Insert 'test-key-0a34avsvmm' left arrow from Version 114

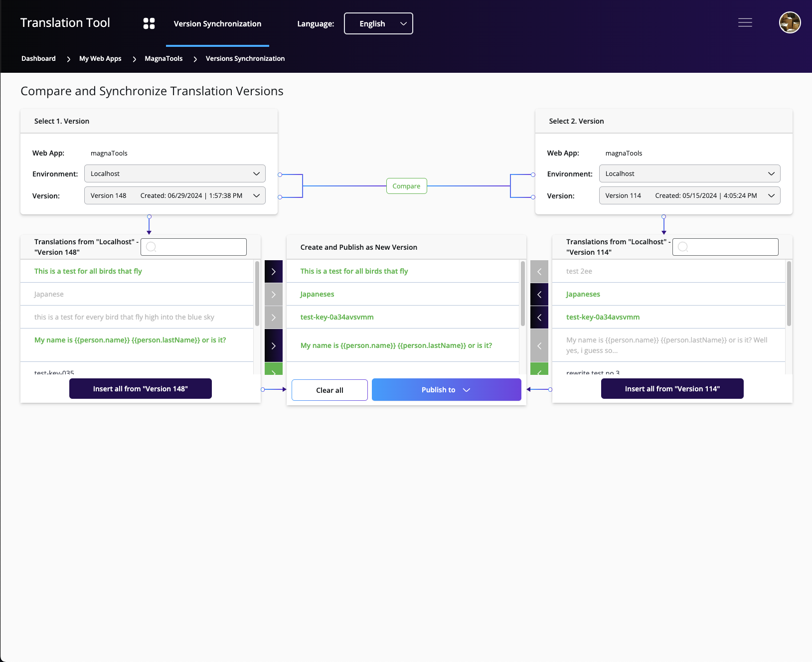click(539, 317)
